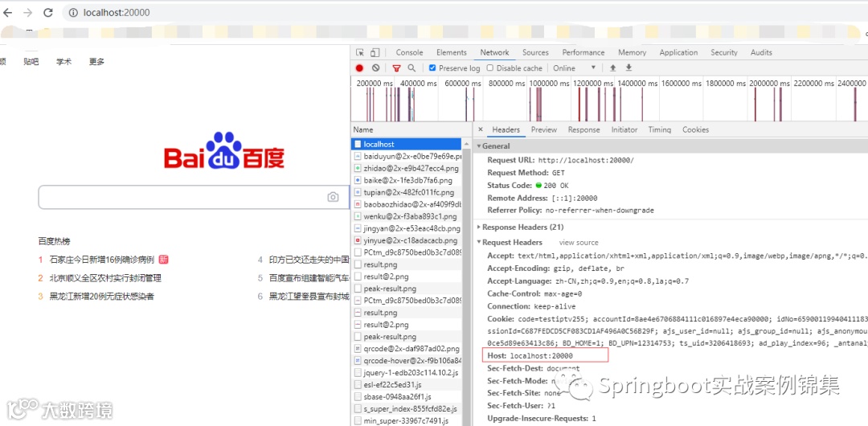
Task: Open the Application tab
Action: pos(678,52)
